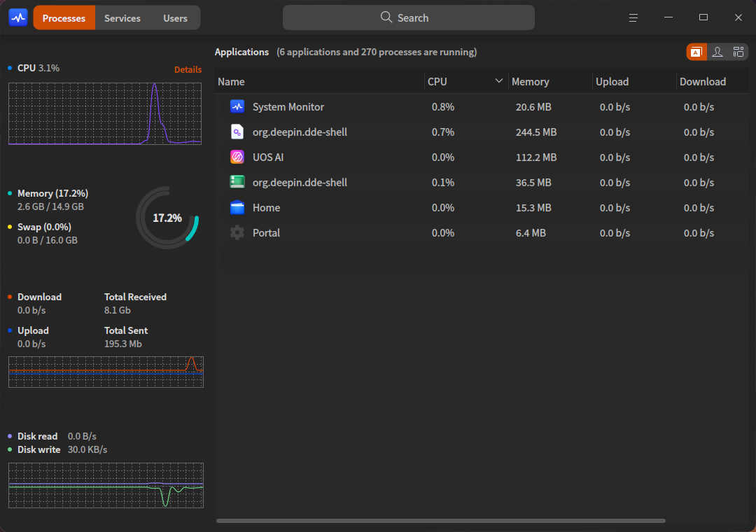Screen dimensions: 756x532
Task: Sort by Name column header
Action: [231, 82]
